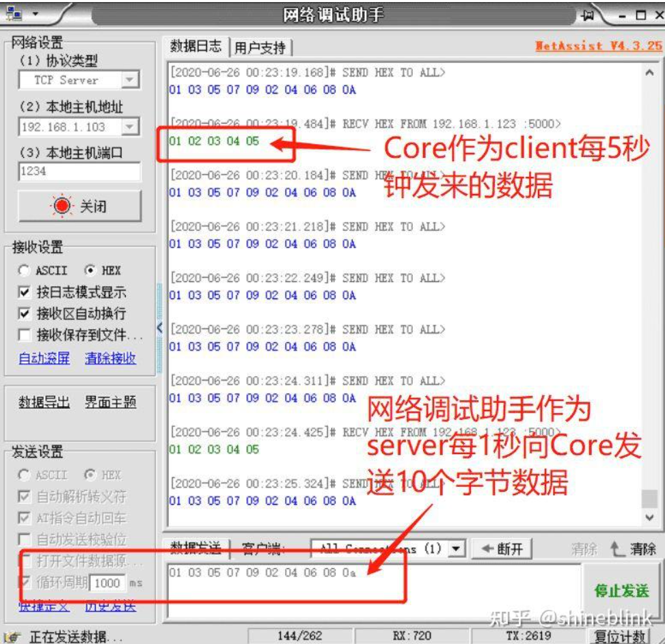Screen dimensions: 665x644
Task: Click the NetAssist app icon in title bar
Action: [x=14, y=14]
